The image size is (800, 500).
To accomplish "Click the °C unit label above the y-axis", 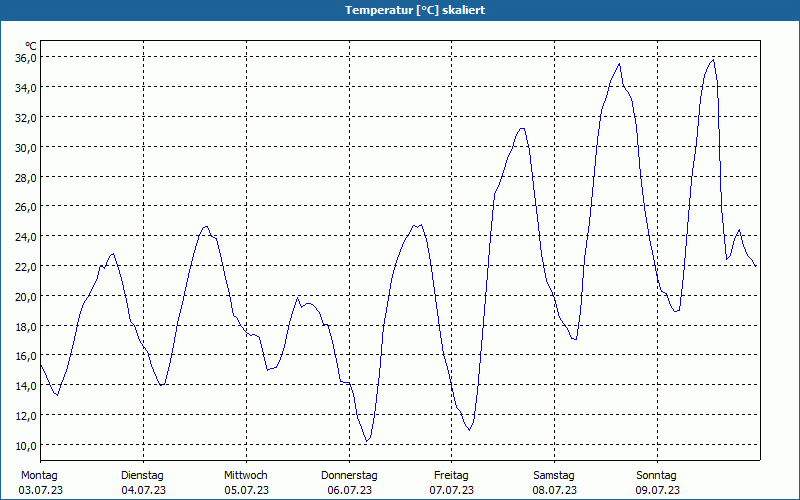I will coord(31,46).
